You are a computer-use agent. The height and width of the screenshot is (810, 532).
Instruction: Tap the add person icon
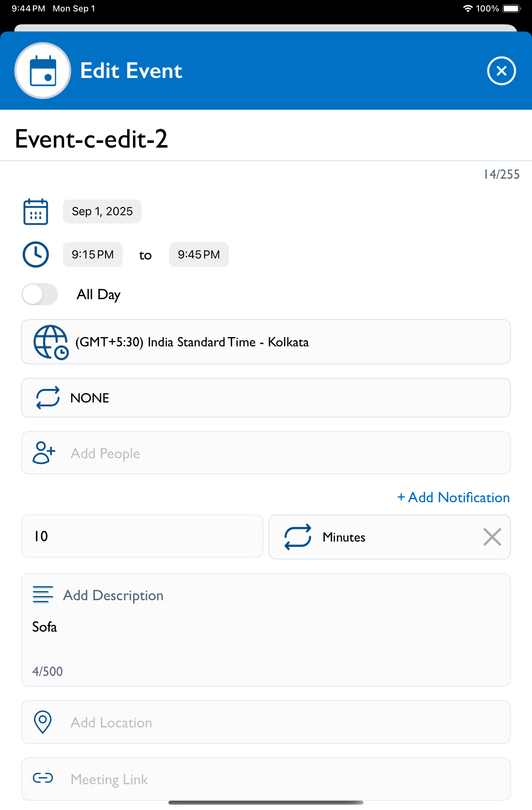pos(44,453)
